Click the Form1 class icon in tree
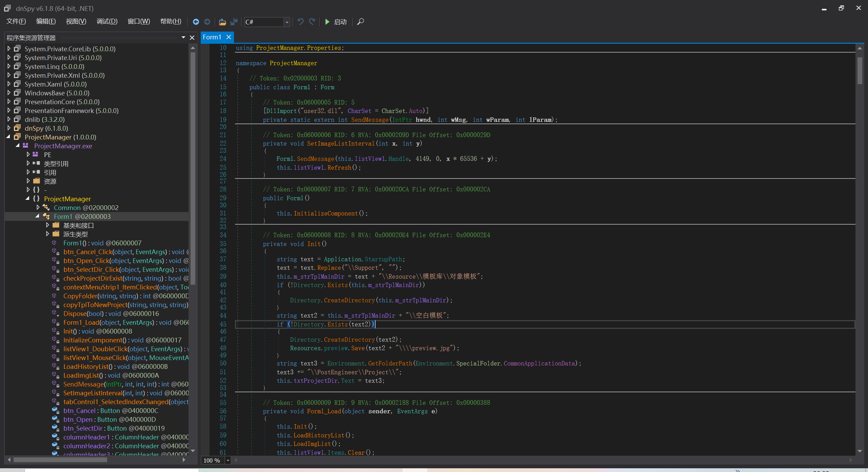Screen dimensions: 868x472 click(x=46, y=216)
